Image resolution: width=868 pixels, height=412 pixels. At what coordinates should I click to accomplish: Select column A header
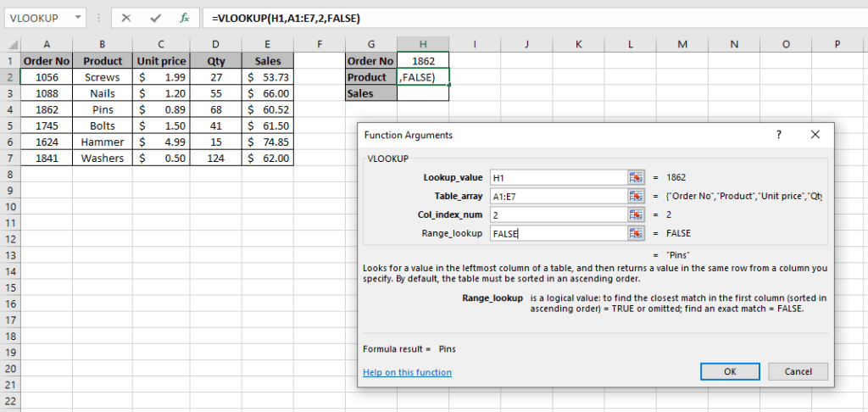pos(47,45)
